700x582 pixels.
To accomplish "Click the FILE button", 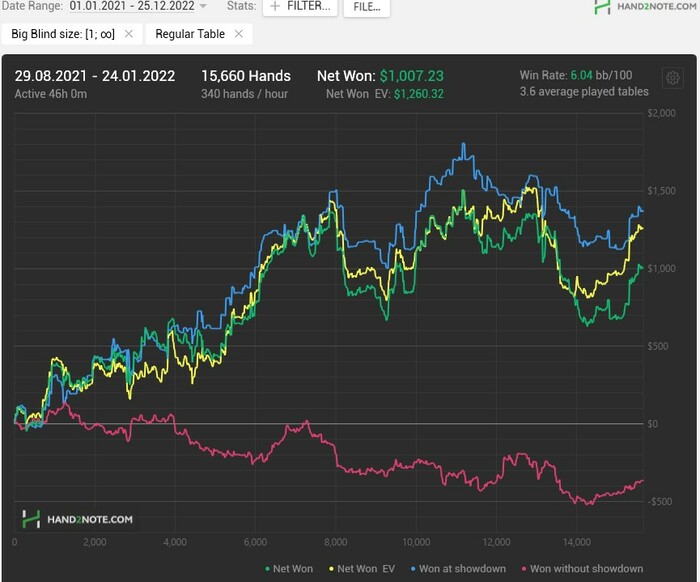I will point(367,7).
